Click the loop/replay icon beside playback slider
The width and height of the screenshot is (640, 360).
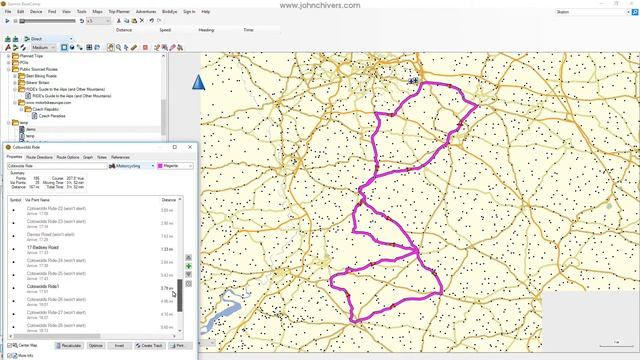[82, 21]
